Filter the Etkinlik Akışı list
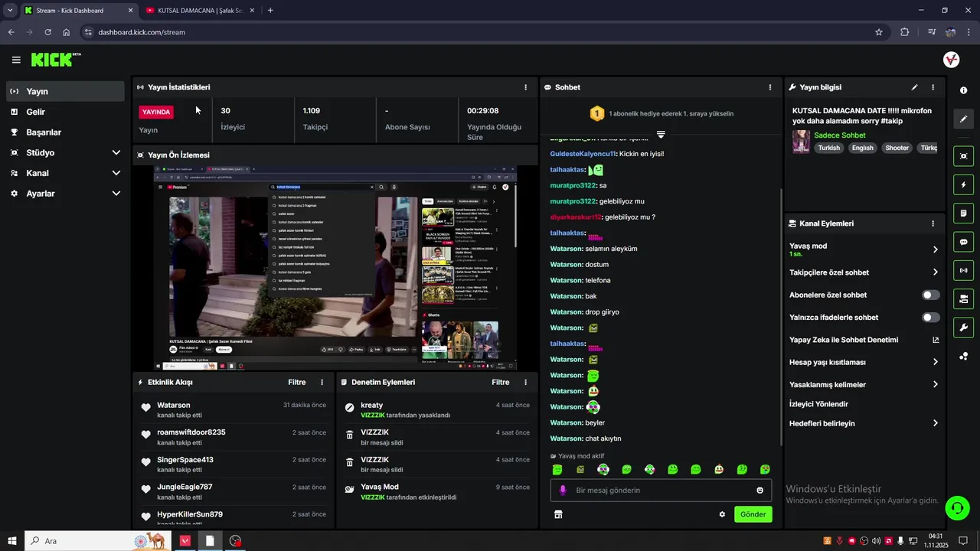This screenshot has width=980, height=551. pyautogui.click(x=297, y=382)
